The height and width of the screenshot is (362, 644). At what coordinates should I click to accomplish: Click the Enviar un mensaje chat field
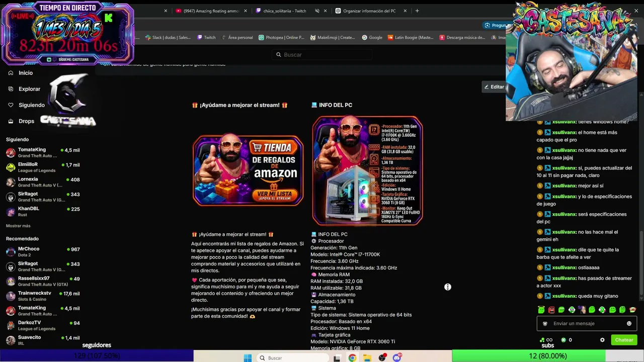click(587, 323)
